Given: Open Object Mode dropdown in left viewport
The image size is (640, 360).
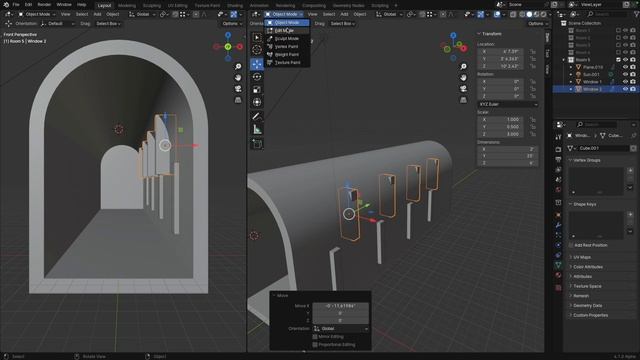Looking at the screenshot, I should tap(37, 14).
